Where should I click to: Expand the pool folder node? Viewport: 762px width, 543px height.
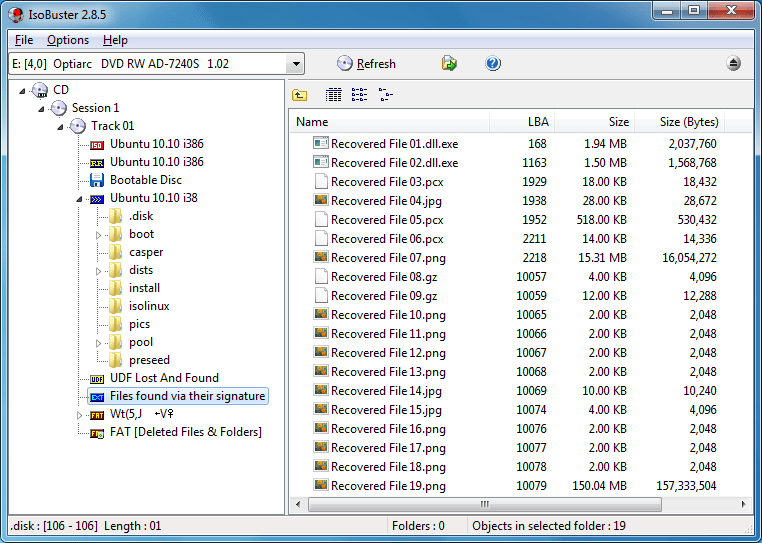coord(98,343)
